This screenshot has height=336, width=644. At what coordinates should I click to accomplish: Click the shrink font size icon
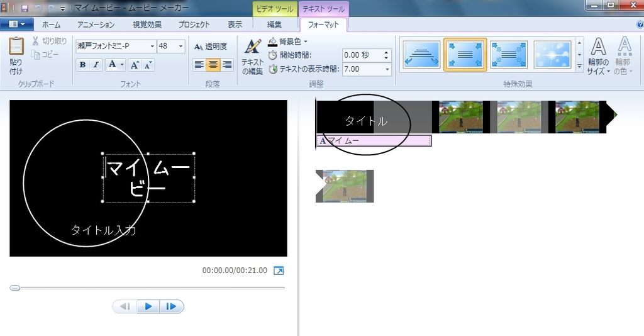point(148,65)
